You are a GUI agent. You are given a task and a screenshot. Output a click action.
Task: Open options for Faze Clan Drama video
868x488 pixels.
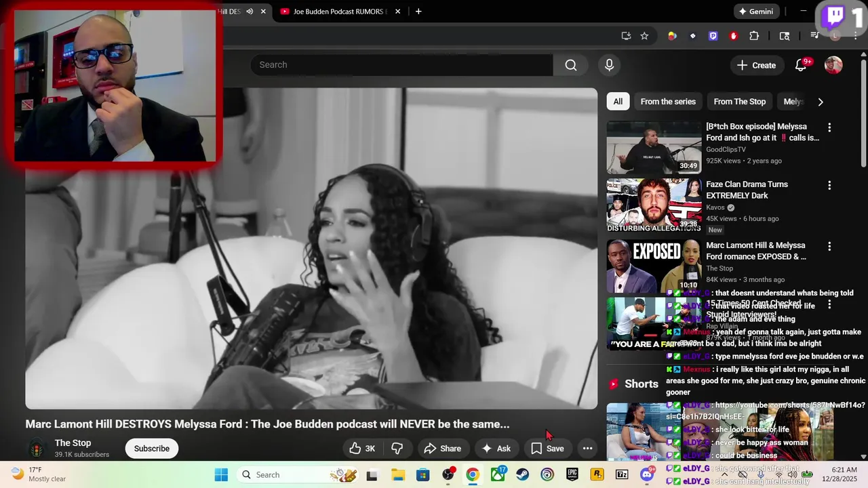click(x=829, y=185)
